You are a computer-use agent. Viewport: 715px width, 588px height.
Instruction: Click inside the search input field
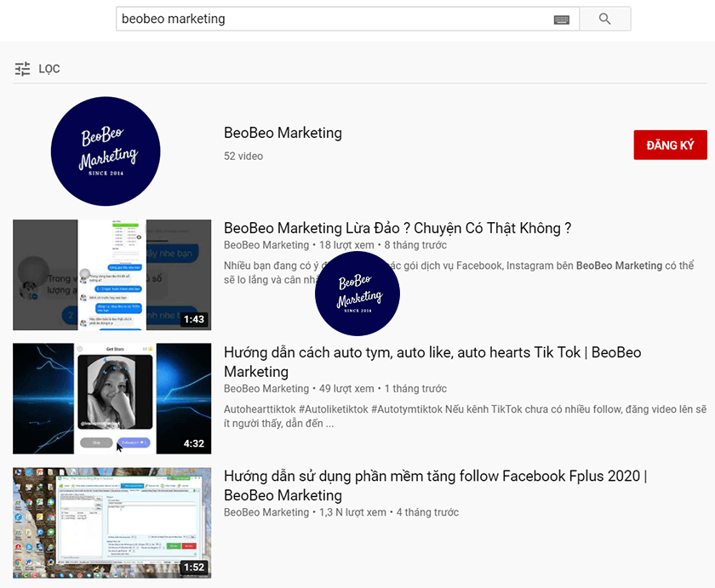(x=340, y=18)
